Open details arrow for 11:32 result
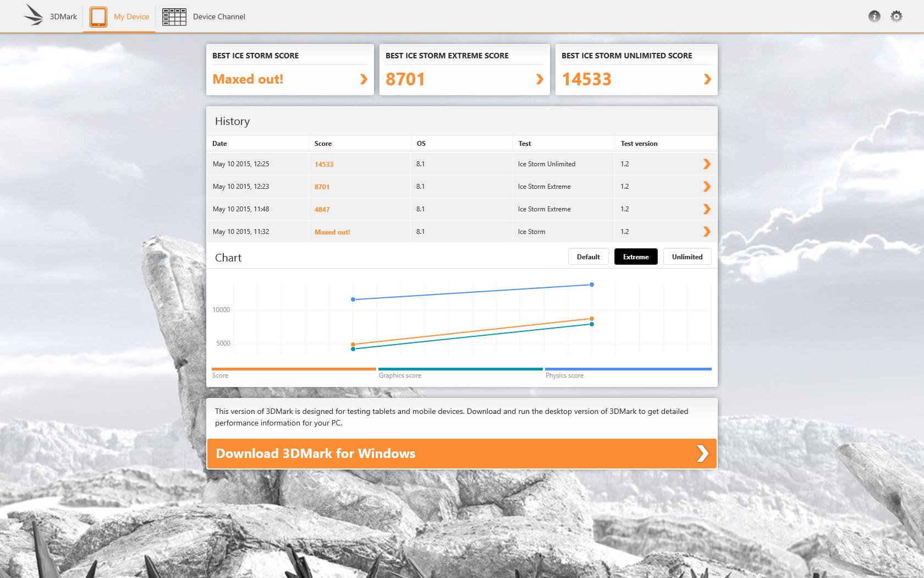 (707, 232)
